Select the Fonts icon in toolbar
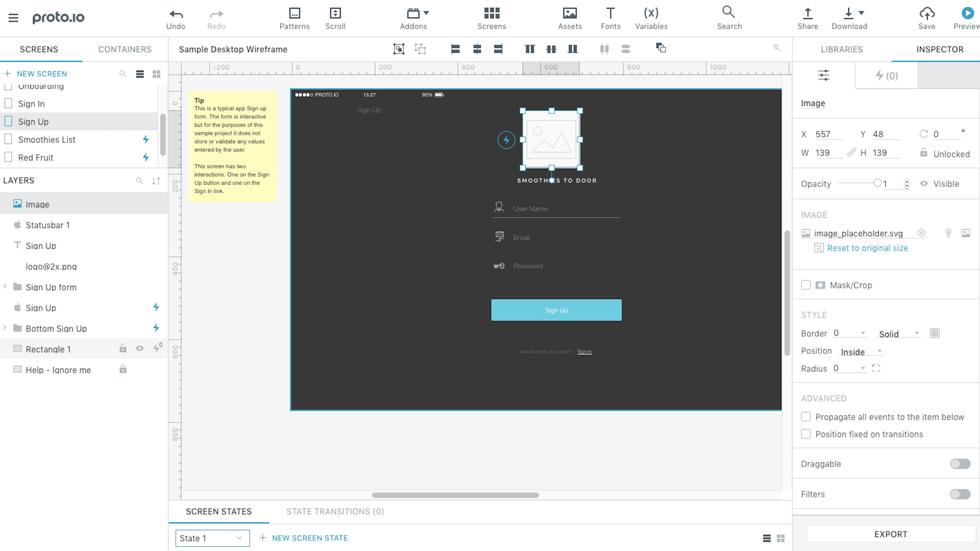980x551 pixels. coord(610,13)
